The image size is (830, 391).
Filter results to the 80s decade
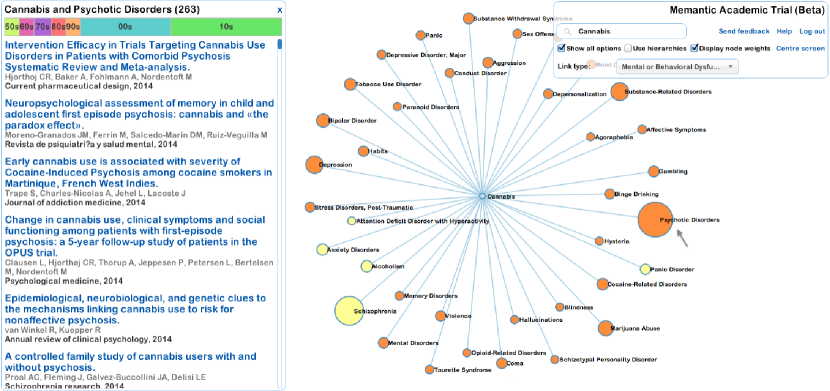[58, 27]
